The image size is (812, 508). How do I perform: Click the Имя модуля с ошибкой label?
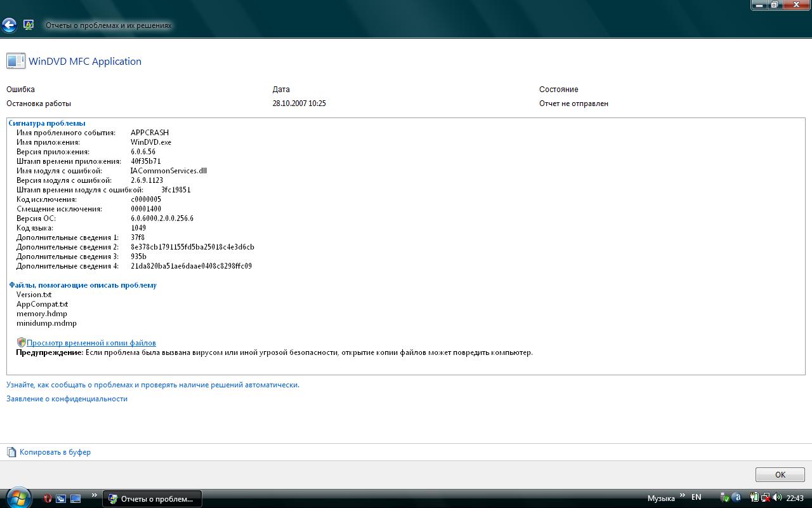pos(59,171)
